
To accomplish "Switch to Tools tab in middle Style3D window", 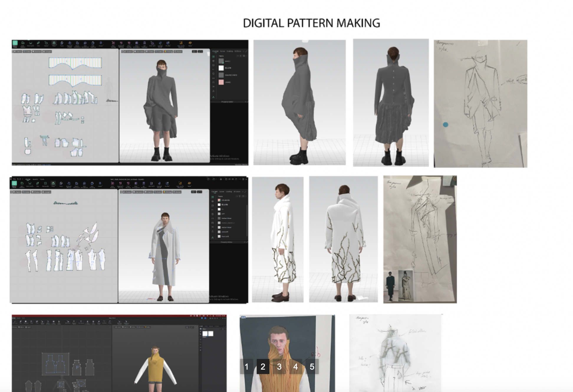I will coord(42,179).
